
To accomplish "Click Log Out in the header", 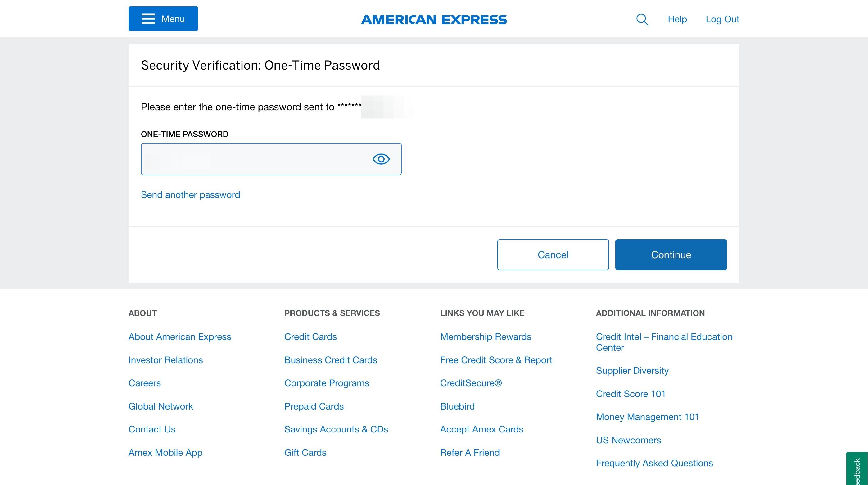I will click(x=722, y=19).
